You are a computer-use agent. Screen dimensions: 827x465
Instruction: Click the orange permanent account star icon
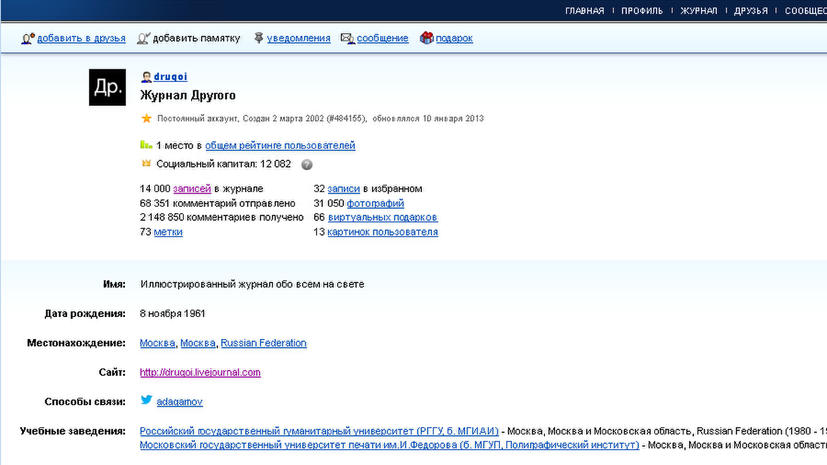pos(146,118)
